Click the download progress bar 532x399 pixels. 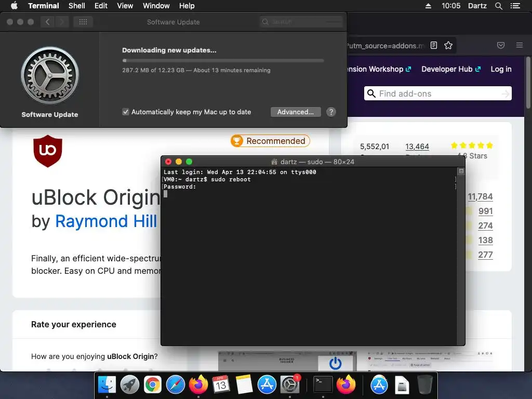[223, 61]
